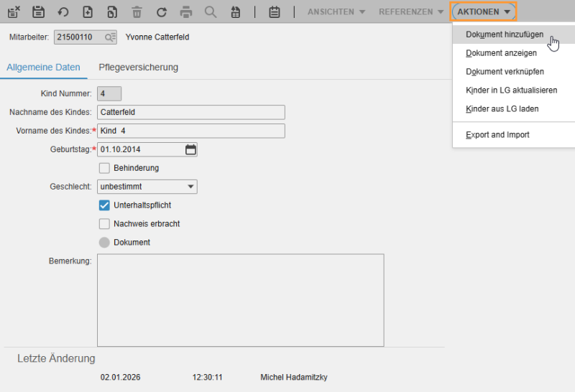Click the Vorname des Kindes field
This screenshot has width=575, height=392.
click(191, 131)
